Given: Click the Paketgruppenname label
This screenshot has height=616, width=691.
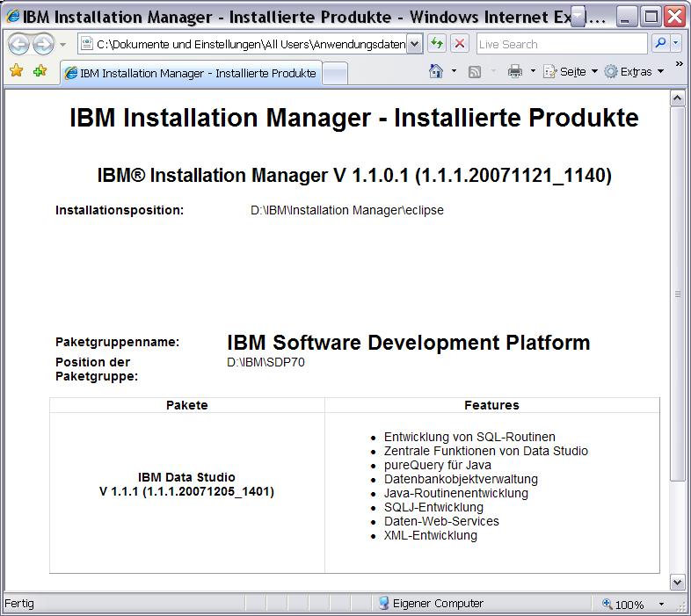Looking at the screenshot, I should 117,342.
